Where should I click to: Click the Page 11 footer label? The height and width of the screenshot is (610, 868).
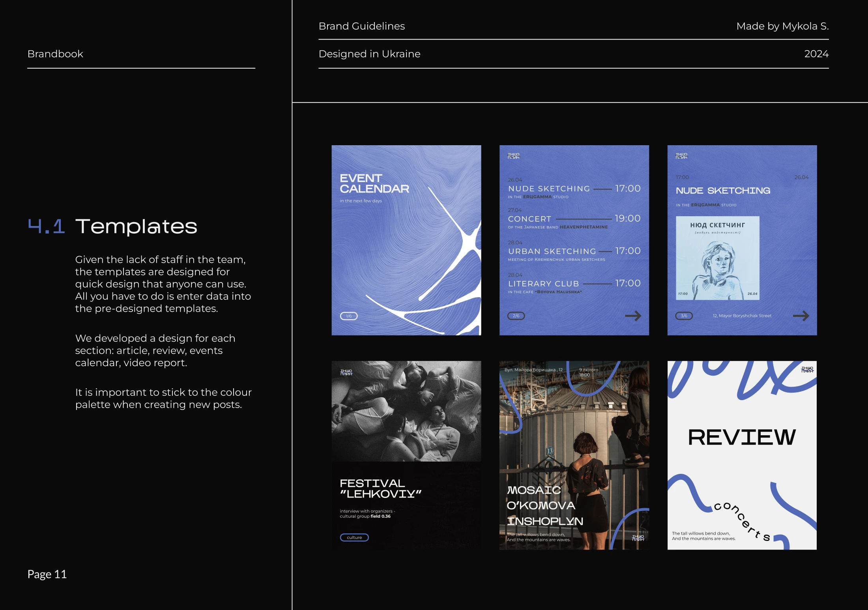pyautogui.click(x=47, y=574)
